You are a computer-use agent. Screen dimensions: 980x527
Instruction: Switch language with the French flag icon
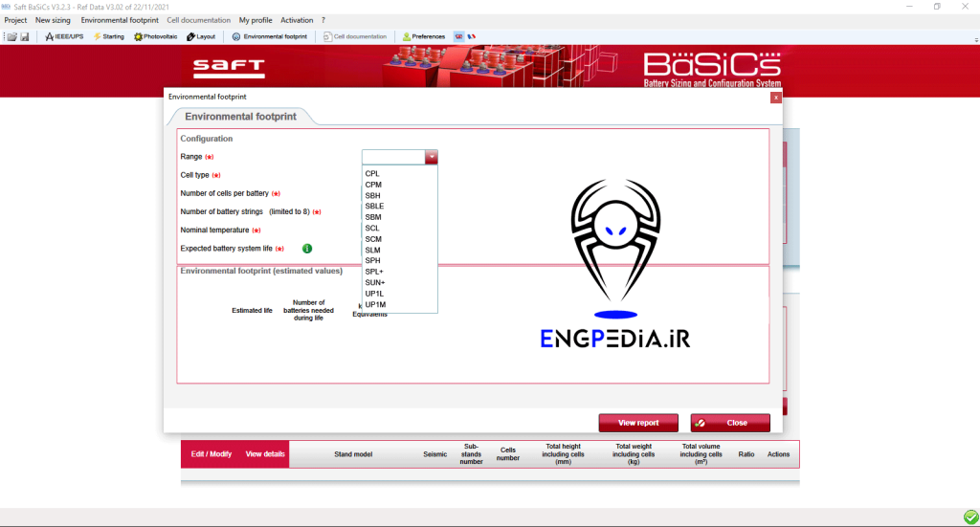[471, 36]
